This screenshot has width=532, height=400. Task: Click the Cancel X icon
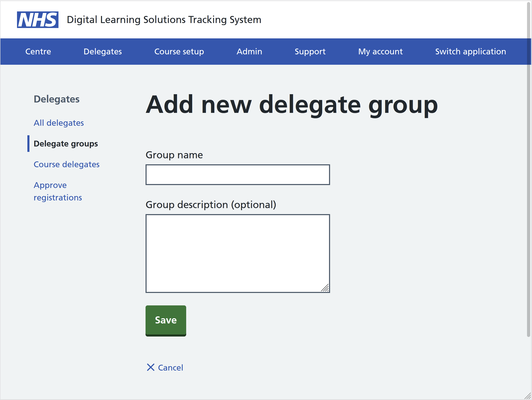pyautogui.click(x=151, y=367)
